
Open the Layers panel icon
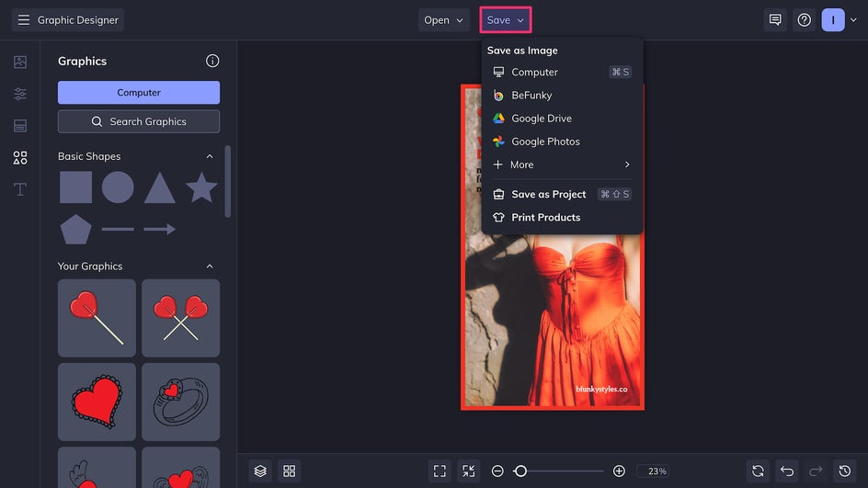click(260, 471)
